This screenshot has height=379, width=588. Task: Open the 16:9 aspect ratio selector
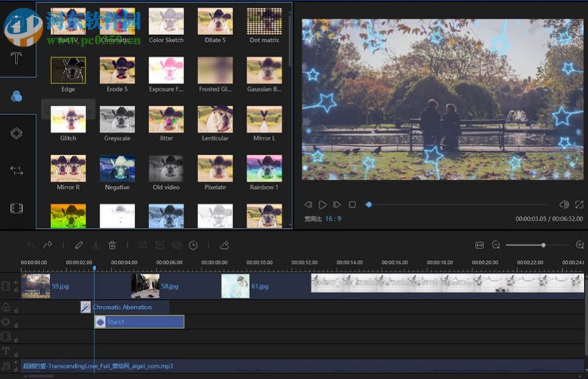tap(332, 219)
